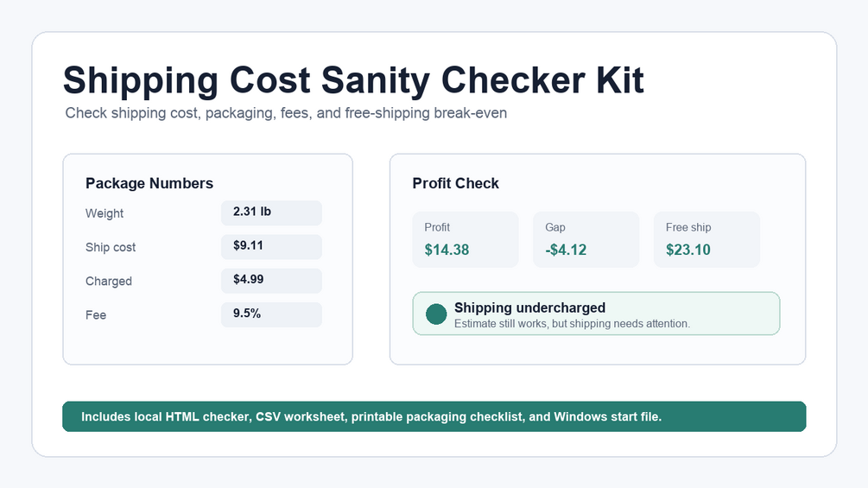Screen dimensions: 868x488
Task: Click the Shipping undercharged status banner
Action: click(x=596, y=314)
